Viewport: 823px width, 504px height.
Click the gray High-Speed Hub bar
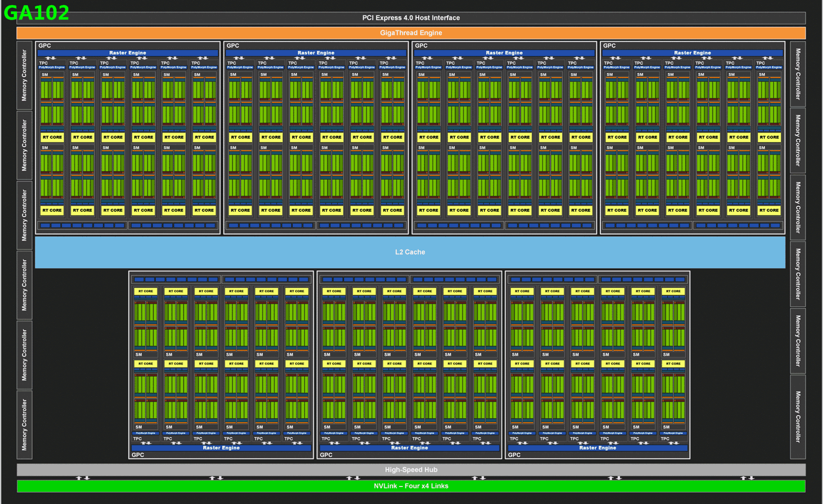click(410, 470)
